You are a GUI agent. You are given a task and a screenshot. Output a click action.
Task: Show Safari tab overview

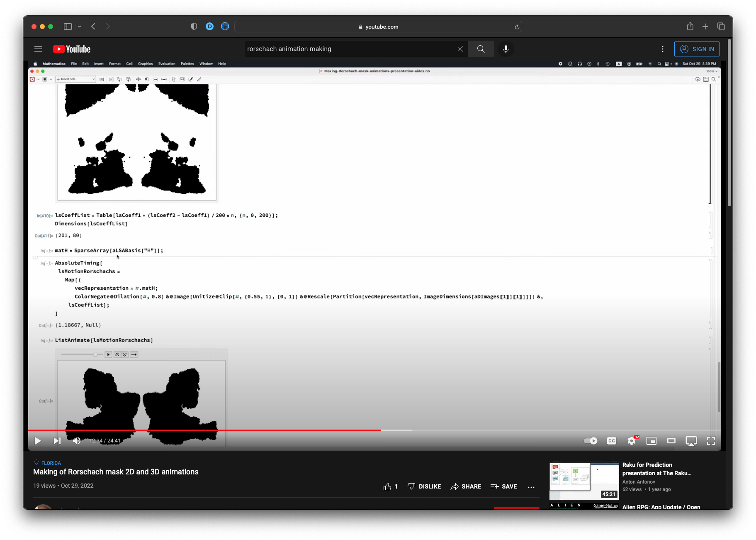pyautogui.click(x=721, y=27)
